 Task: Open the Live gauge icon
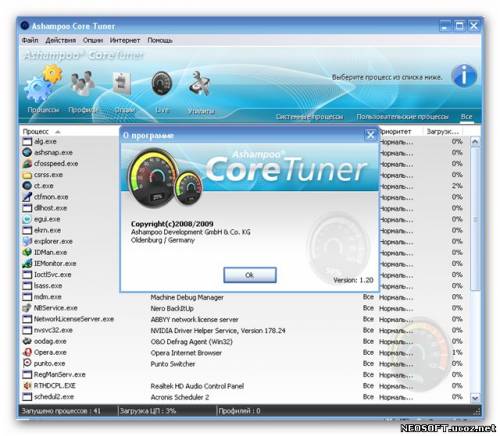pyautogui.click(x=162, y=83)
